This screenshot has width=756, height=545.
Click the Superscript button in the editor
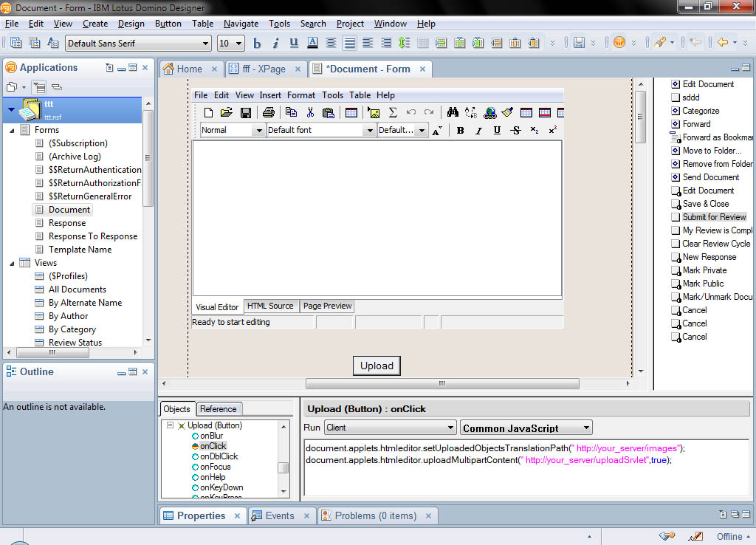[552, 130]
